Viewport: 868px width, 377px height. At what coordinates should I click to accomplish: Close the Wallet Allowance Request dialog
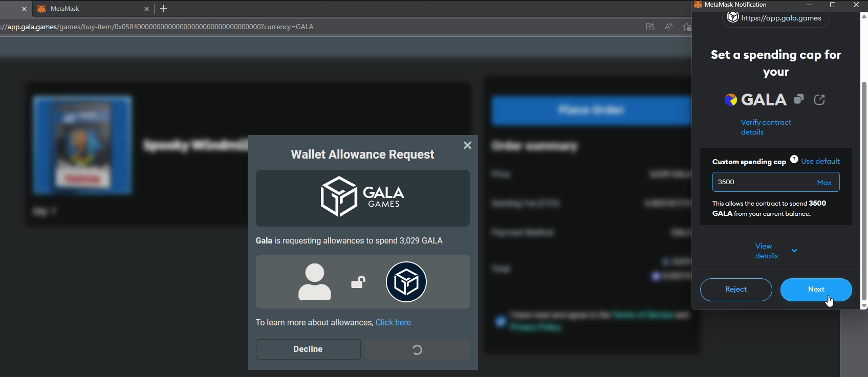[x=467, y=145]
